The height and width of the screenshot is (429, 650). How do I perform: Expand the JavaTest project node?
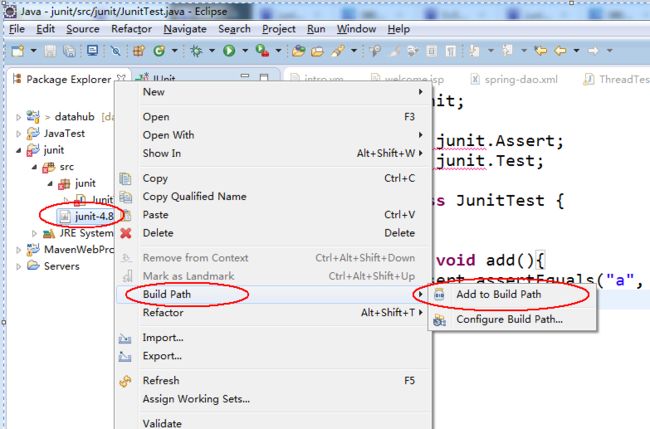click(x=18, y=134)
